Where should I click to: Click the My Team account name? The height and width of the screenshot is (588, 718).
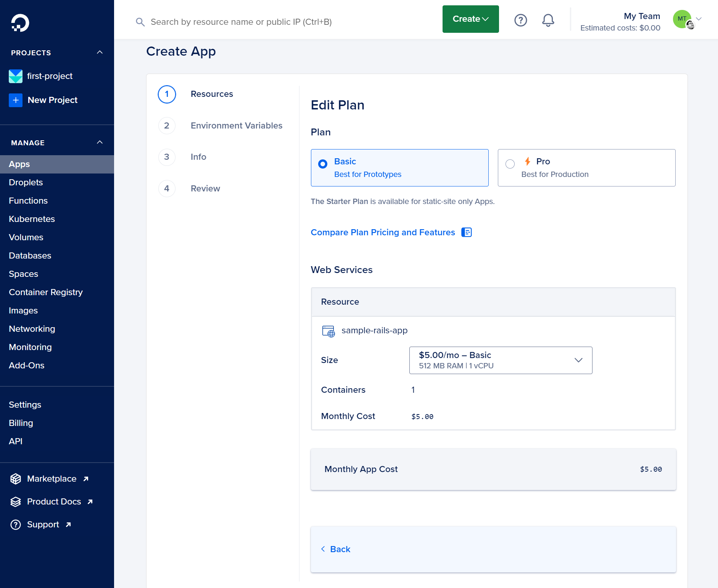coord(642,16)
